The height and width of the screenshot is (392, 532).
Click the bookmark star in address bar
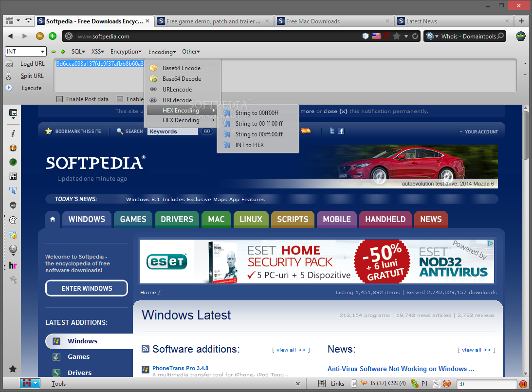tap(396, 36)
